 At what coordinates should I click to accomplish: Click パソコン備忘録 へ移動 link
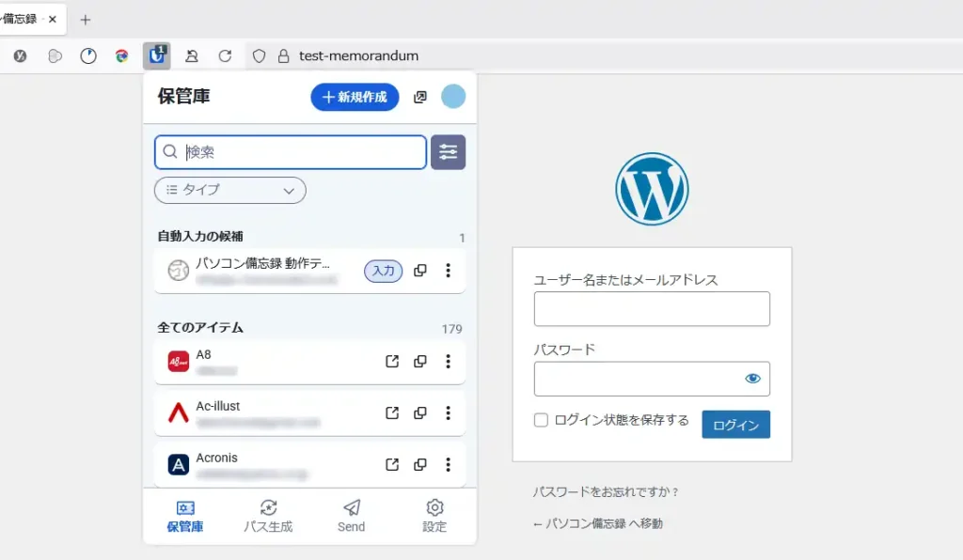point(598,523)
